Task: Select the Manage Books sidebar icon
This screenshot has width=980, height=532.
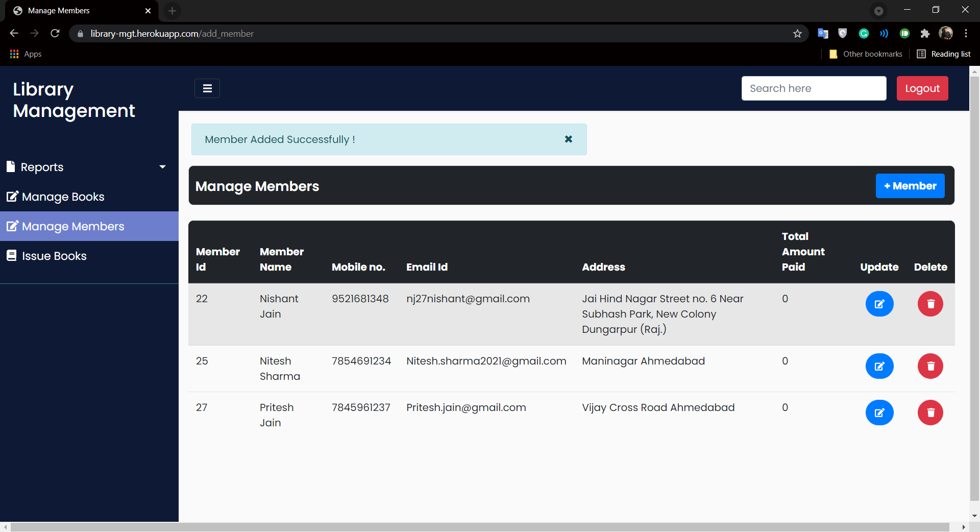Action: (x=12, y=197)
